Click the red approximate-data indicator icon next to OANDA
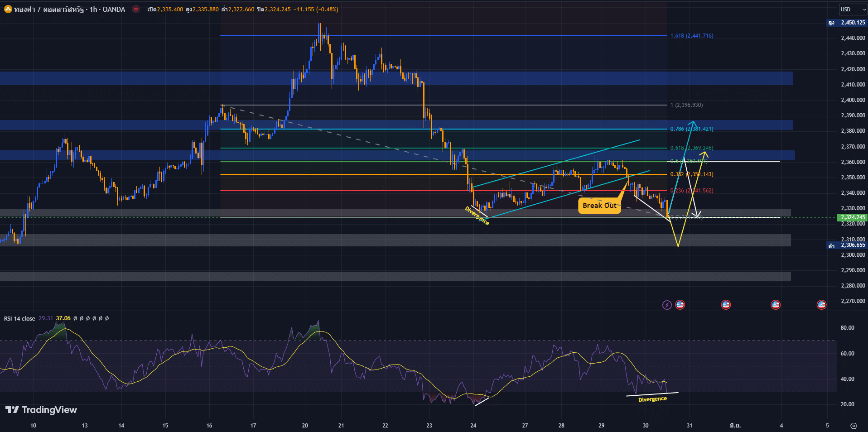The image size is (868, 432). coord(135,9)
